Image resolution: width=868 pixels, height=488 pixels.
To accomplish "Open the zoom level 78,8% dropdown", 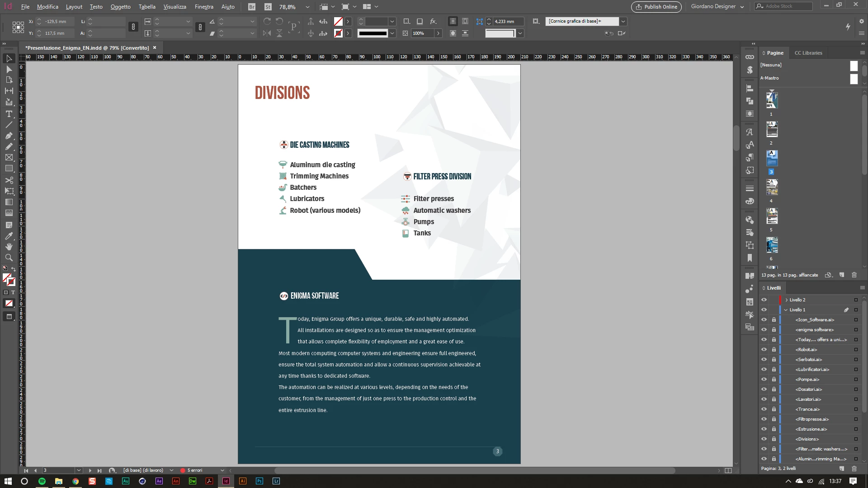I will (x=307, y=7).
